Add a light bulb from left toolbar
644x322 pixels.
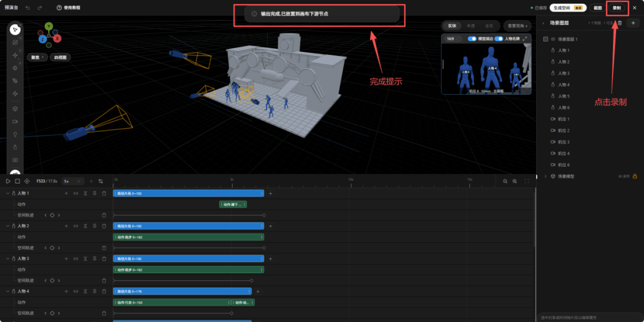(x=15, y=134)
